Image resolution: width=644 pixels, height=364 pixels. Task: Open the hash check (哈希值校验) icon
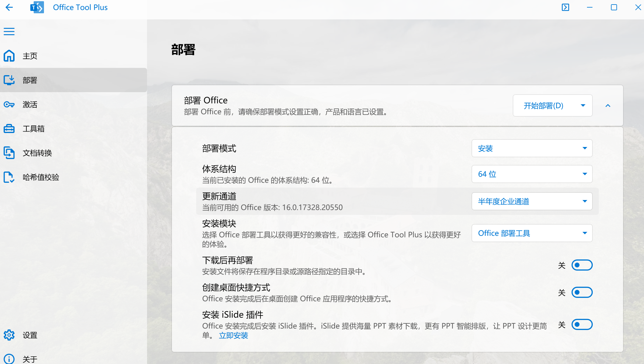(x=9, y=177)
